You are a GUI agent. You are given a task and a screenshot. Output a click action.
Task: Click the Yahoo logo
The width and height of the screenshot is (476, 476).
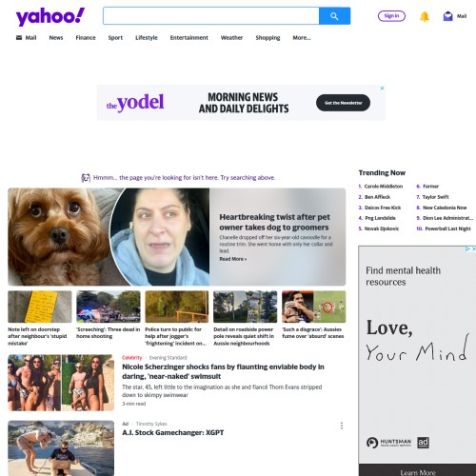coord(50,16)
